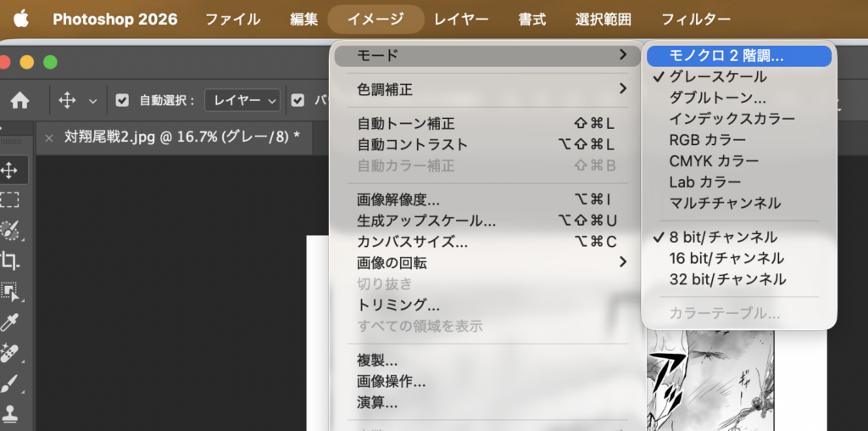This screenshot has width=868, height=431.
Task: Select the Rectangular Marquee tool
Action: (10, 200)
